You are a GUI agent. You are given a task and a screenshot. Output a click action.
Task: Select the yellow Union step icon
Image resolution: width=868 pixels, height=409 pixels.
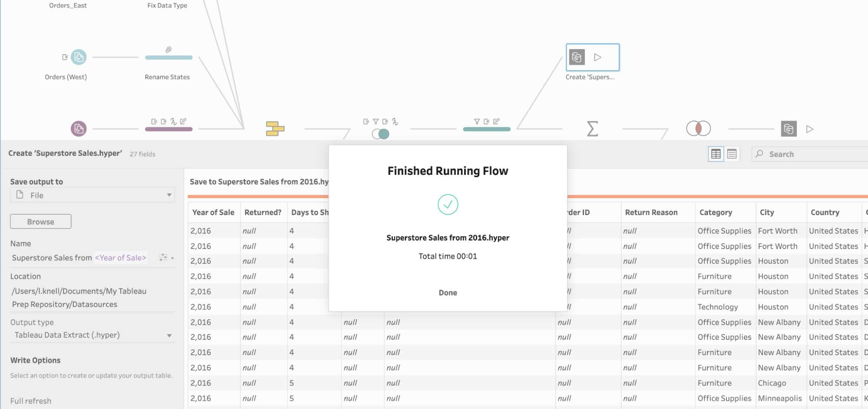(275, 129)
